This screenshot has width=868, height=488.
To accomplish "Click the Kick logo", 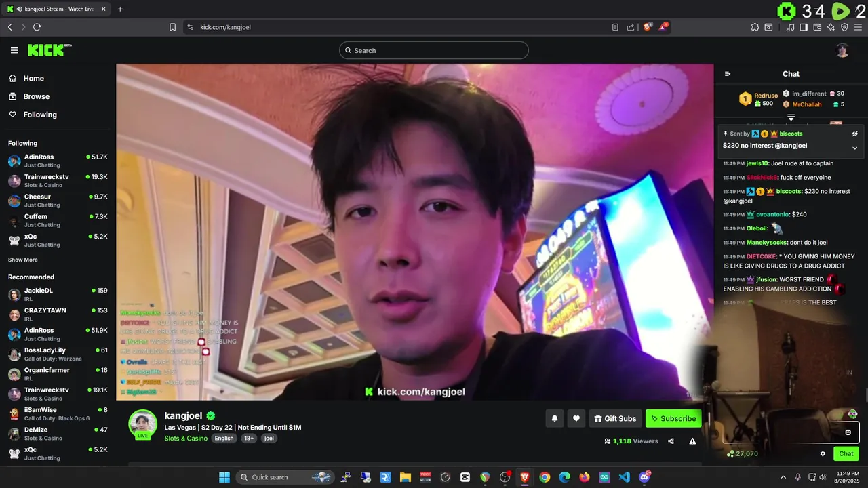I will click(x=49, y=50).
